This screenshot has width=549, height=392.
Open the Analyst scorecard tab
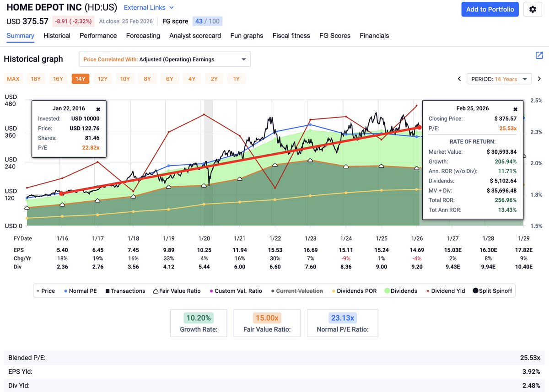click(x=195, y=36)
